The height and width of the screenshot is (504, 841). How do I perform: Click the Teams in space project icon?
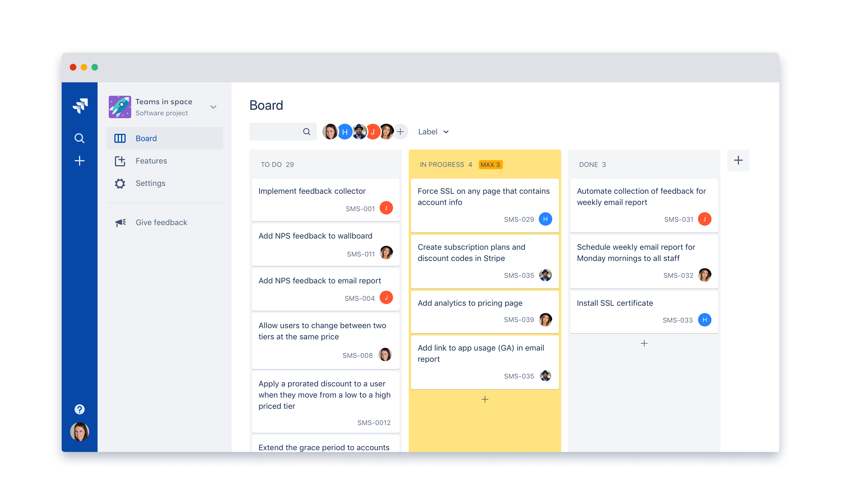119,108
